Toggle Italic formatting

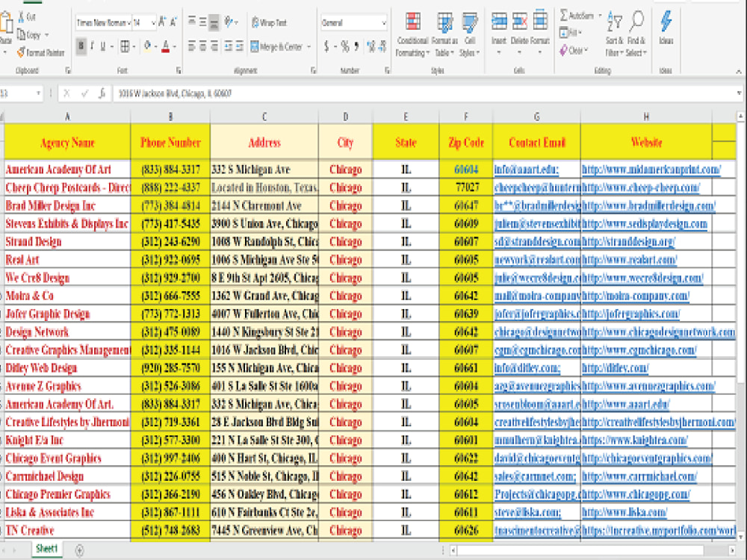[92, 46]
